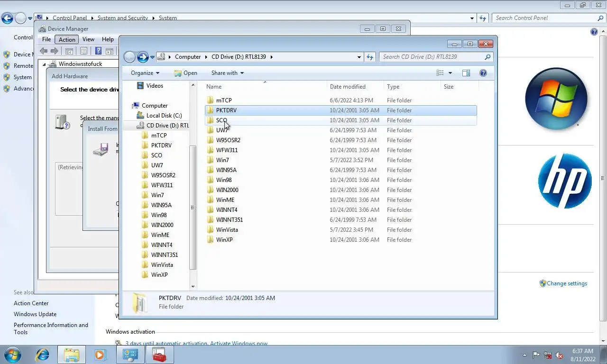Click Action Center flag in tray
Viewport: 607px width, 364px height.
click(x=536, y=355)
